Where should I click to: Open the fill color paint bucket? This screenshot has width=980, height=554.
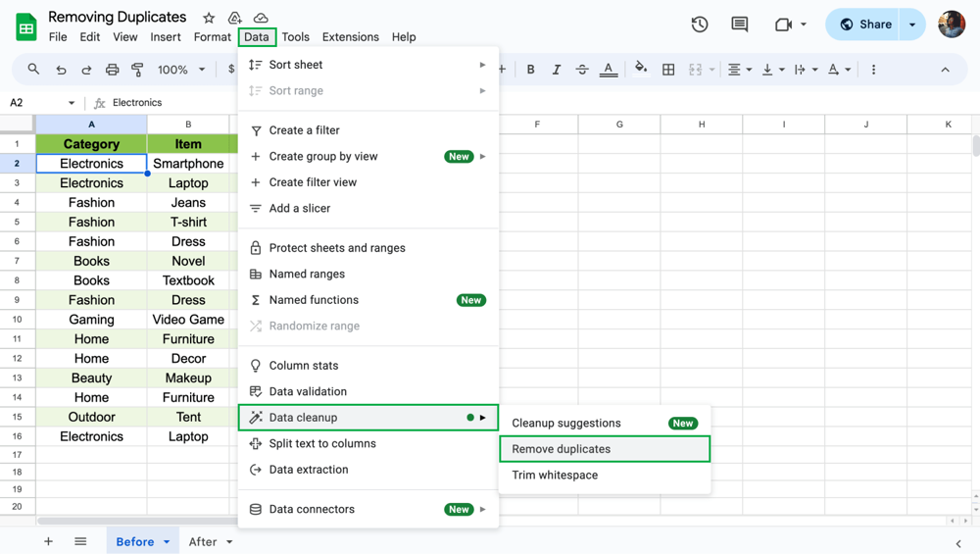641,69
